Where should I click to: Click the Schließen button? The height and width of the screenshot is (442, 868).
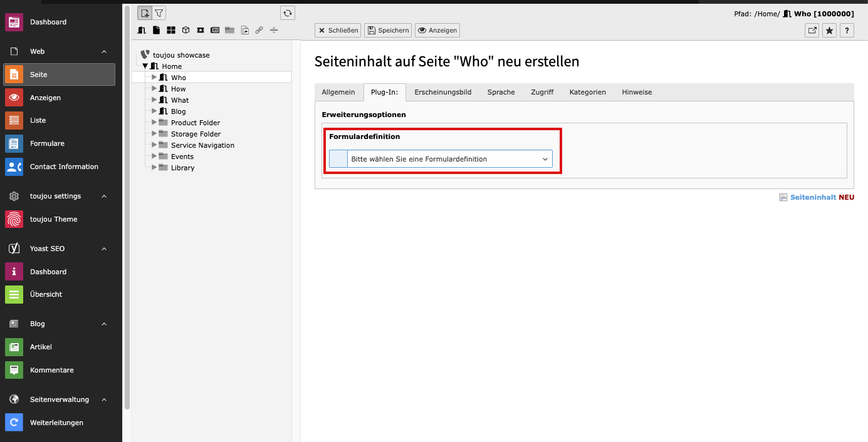pos(337,30)
